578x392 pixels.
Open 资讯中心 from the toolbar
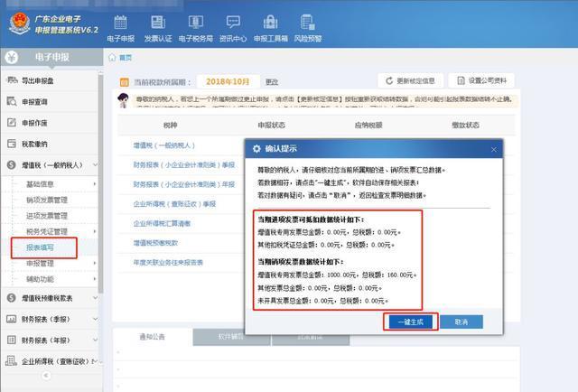[x=233, y=26]
